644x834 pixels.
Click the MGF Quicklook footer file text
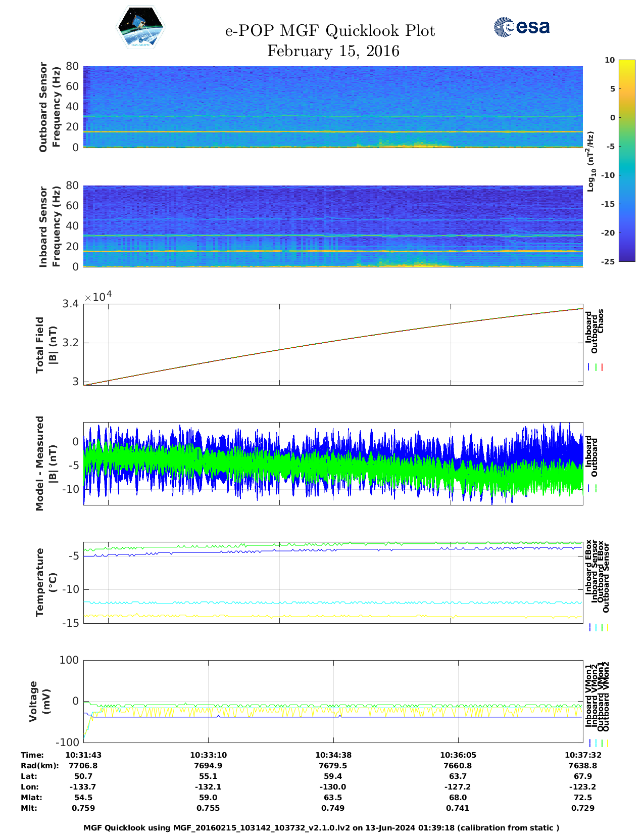coord(321,827)
